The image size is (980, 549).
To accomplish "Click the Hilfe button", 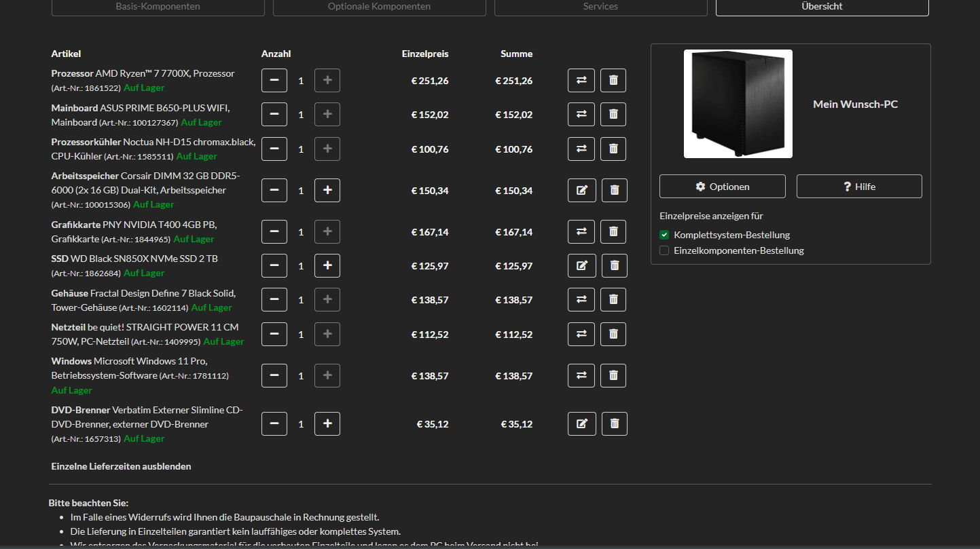I will coord(859,187).
